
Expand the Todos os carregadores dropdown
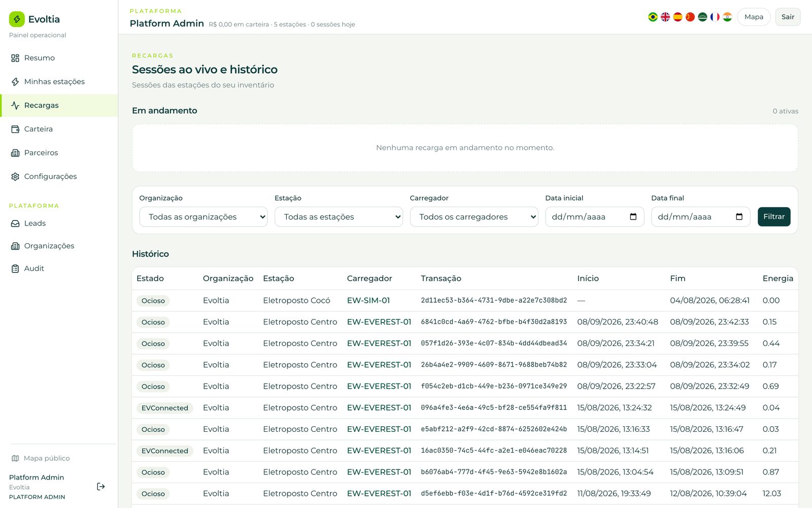point(474,217)
